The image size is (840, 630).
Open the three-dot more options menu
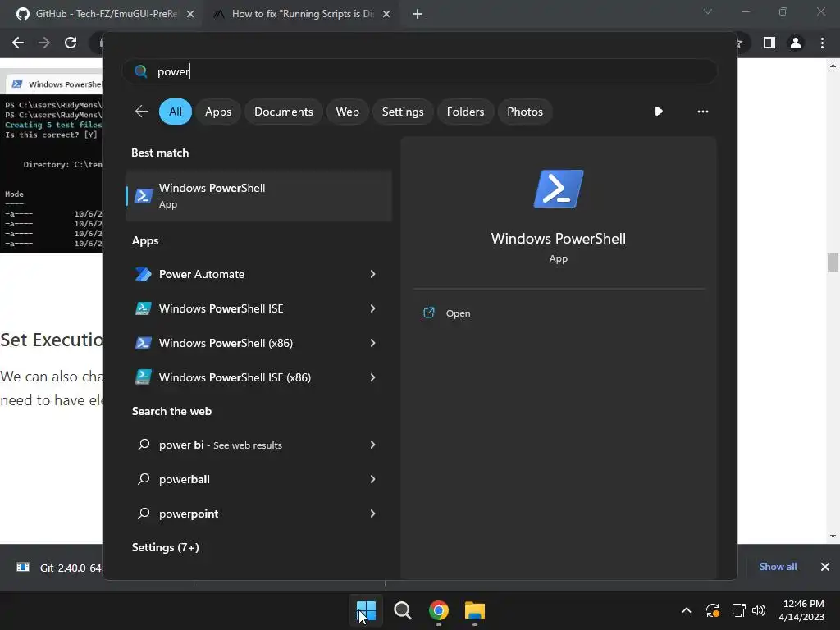click(x=703, y=112)
